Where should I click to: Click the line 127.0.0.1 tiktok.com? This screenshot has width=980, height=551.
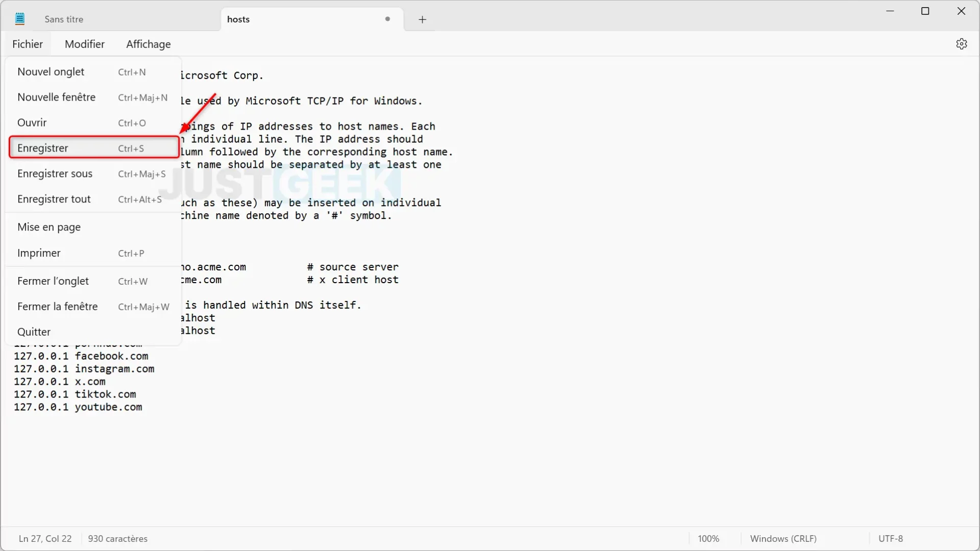coord(75,394)
